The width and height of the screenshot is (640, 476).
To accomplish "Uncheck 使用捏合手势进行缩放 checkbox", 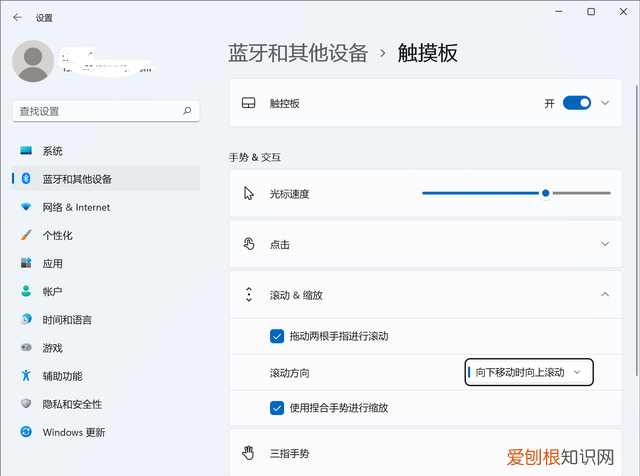I will tap(277, 408).
